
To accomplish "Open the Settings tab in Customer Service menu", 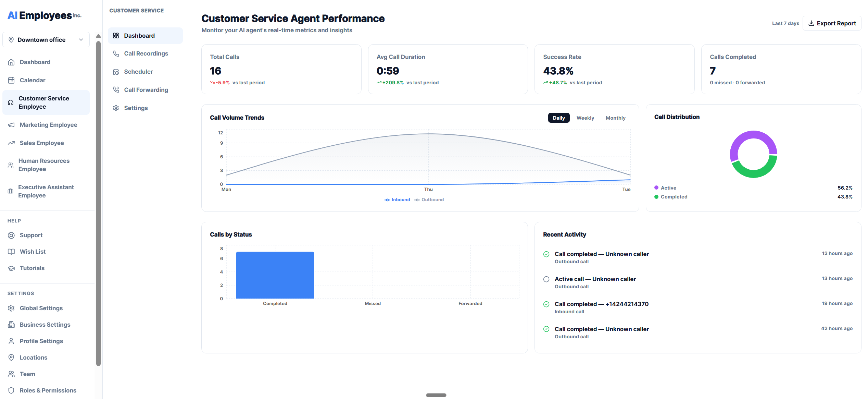I will pyautogui.click(x=136, y=108).
